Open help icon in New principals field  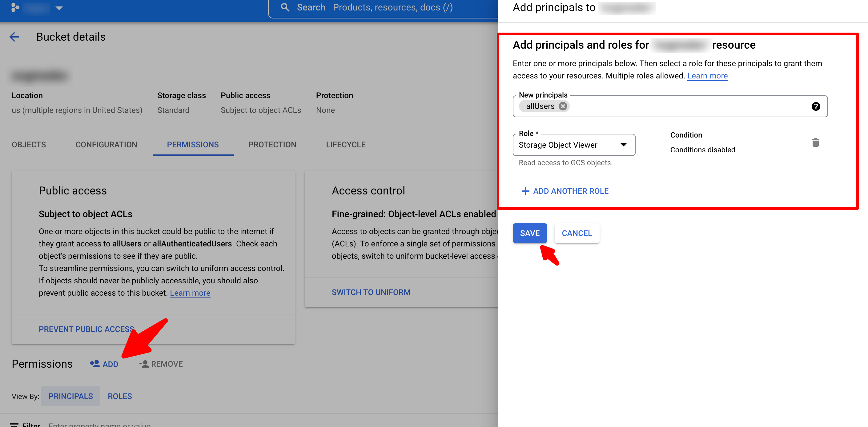815,106
